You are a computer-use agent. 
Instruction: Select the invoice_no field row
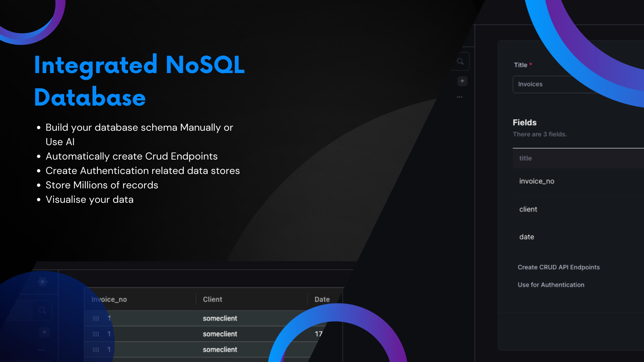[537, 181]
